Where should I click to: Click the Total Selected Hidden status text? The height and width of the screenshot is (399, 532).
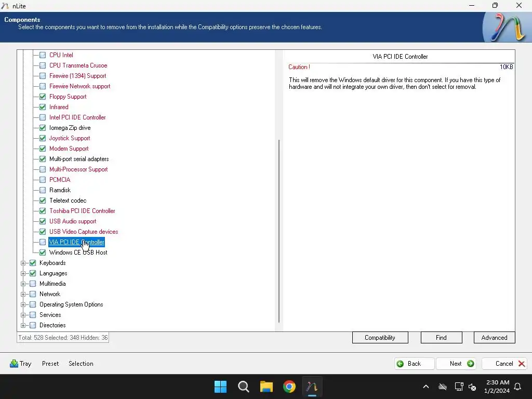(63, 338)
